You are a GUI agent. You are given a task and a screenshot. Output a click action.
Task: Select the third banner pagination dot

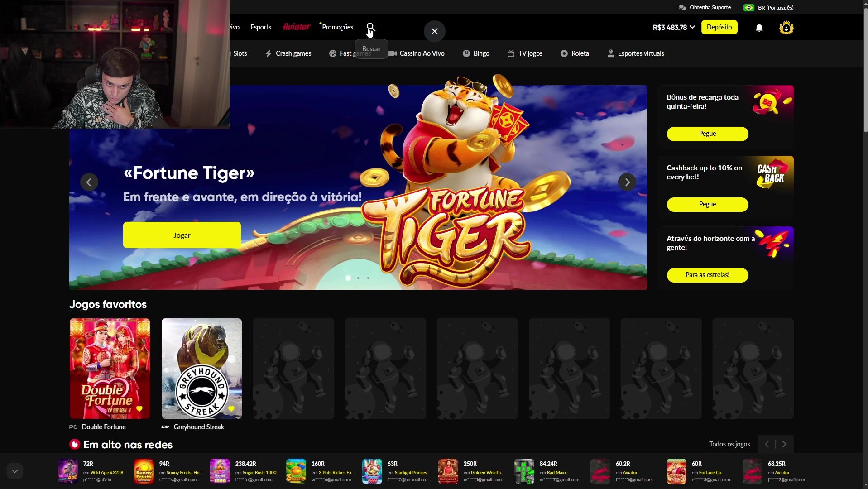click(368, 278)
